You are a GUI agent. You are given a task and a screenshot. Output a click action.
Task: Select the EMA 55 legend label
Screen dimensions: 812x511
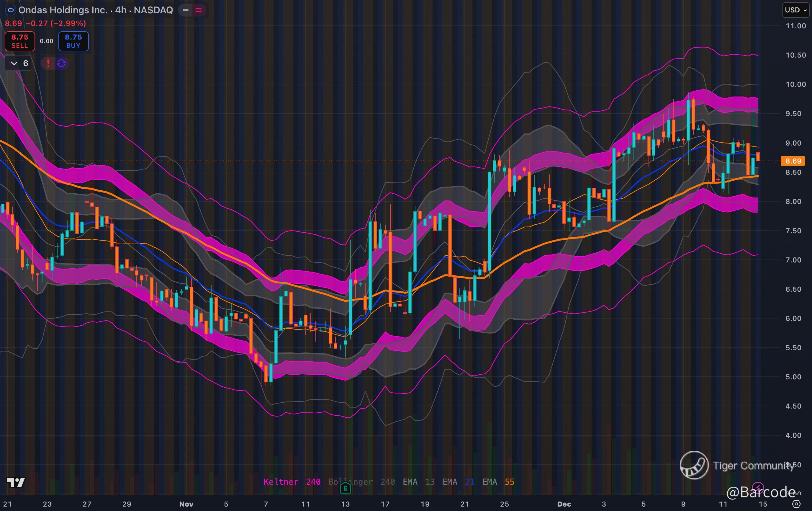tap(498, 482)
